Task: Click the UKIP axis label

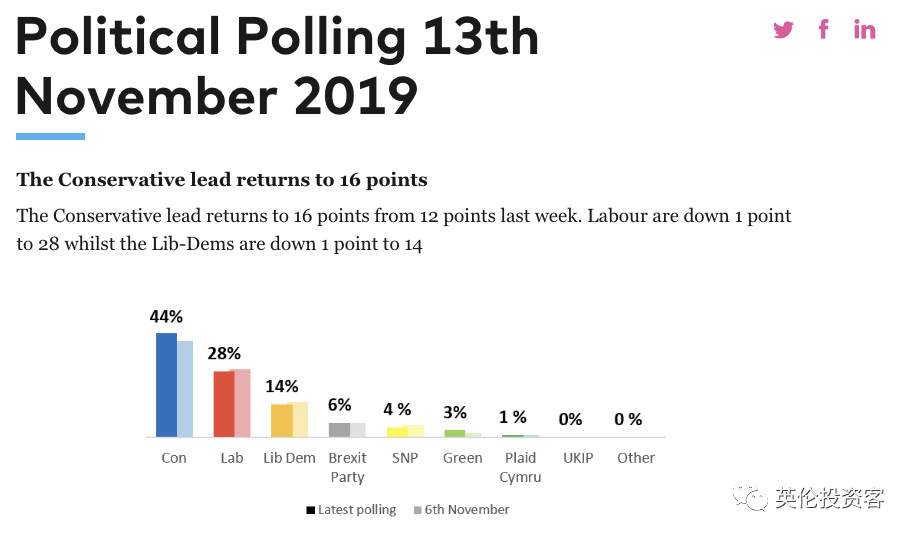Action: click(578, 458)
